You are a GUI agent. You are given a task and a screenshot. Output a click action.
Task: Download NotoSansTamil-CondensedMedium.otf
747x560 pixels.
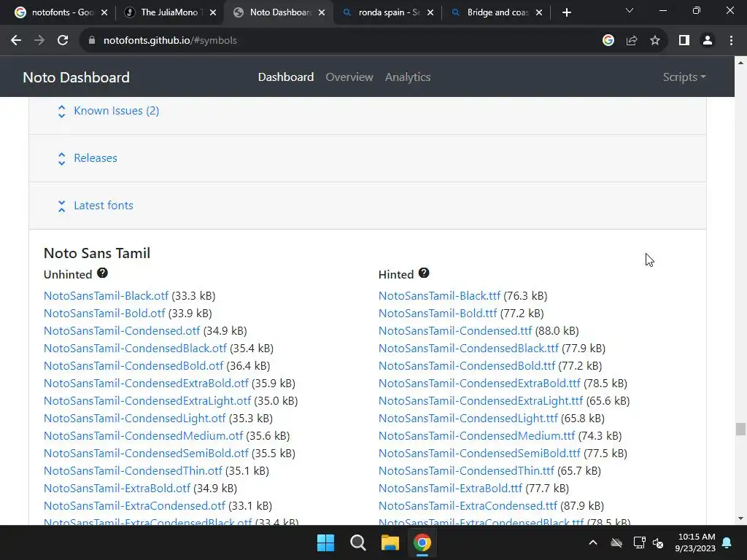click(x=144, y=436)
